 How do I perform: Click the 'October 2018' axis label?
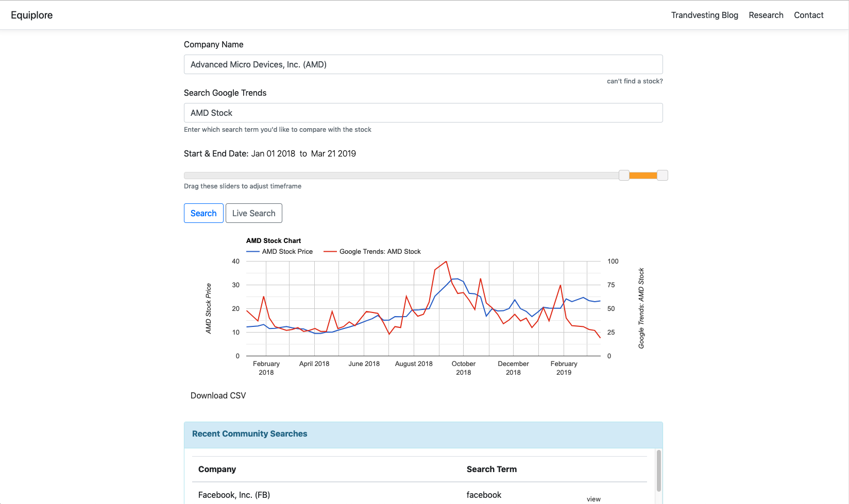pos(463,368)
